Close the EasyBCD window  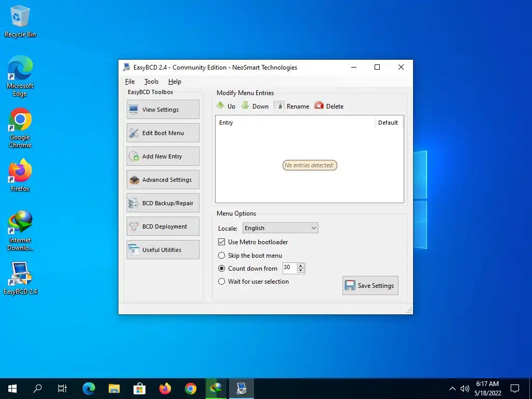(x=401, y=67)
